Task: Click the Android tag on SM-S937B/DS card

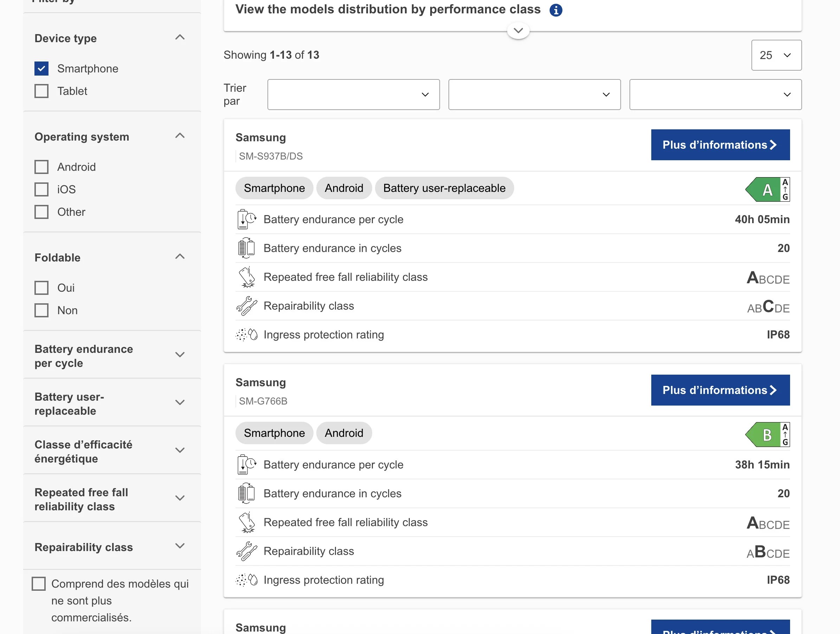Action: tap(344, 188)
